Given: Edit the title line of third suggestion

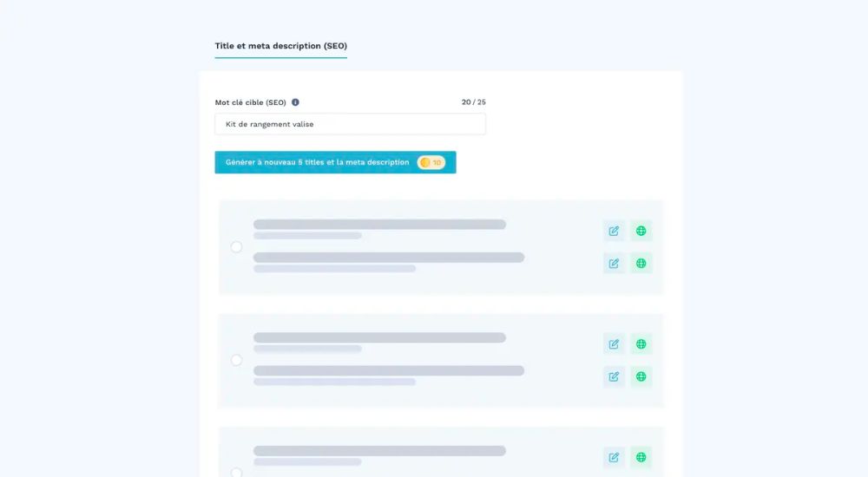Looking at the screenshot, I should coord(614,457).
